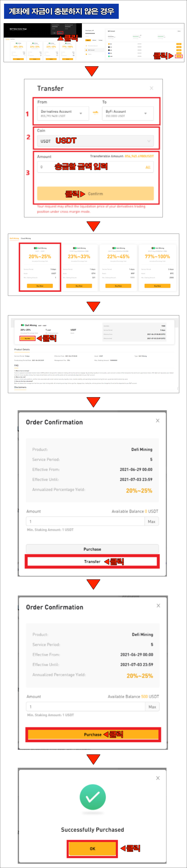Buy Now on the 20%~25% USDT card
The height and width of the screenshot is (868, 187).
(40, 286)
